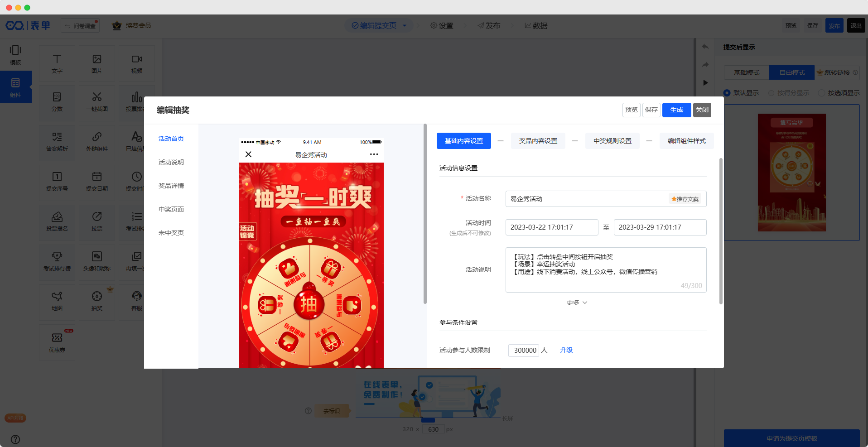Click 申请为提交页模板 button
868x447 pixels.
[x=792, y=438]
